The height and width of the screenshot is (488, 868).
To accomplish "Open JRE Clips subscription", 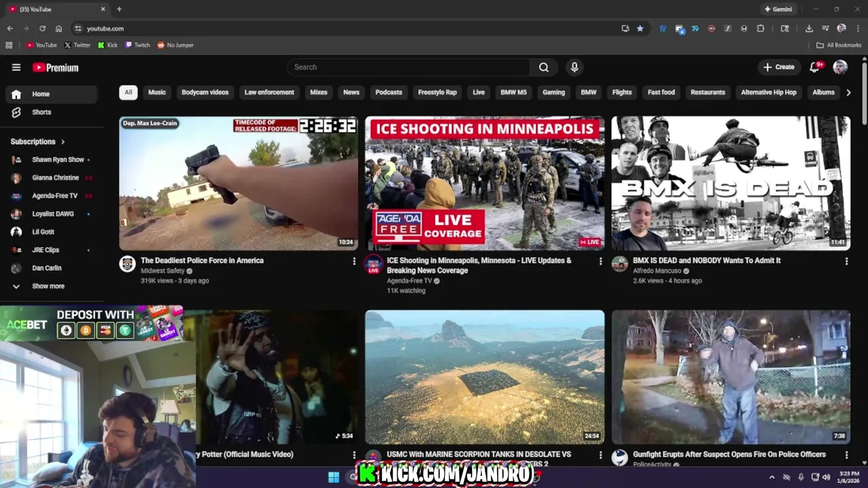I will pos(52,250).
